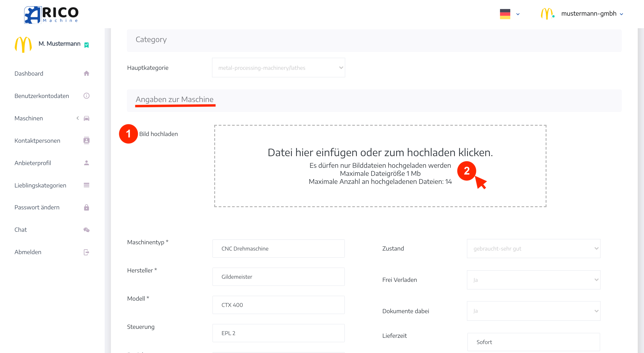Click the Abmelden logout icon

[86, 252]
